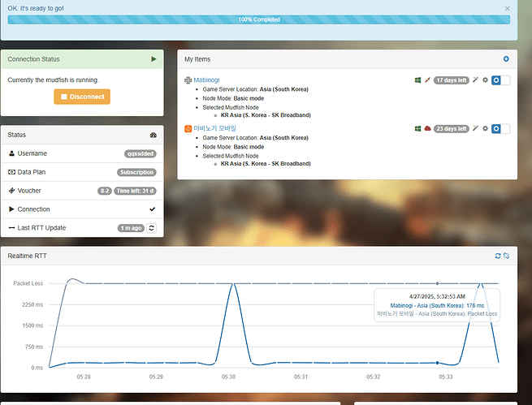Click the play arrow icon beside Connection
The height and width of the screenshot is (405, 532).
coord(11,209)
